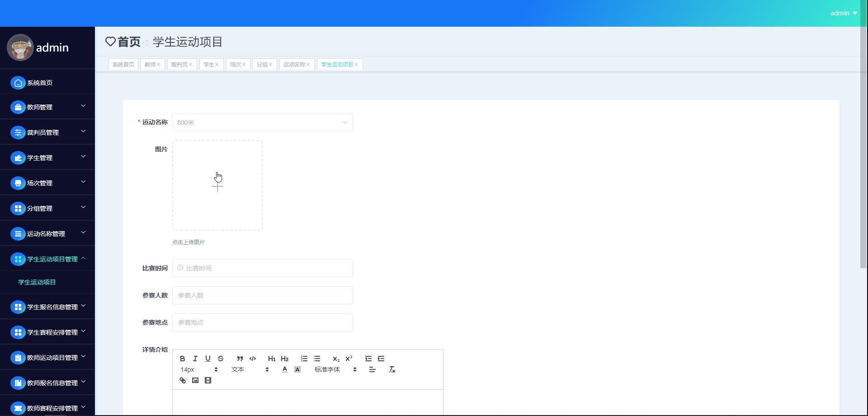Create an ordered numbered list
The height and width of the screenshot is (416, 868).
[x=304, y=359]
